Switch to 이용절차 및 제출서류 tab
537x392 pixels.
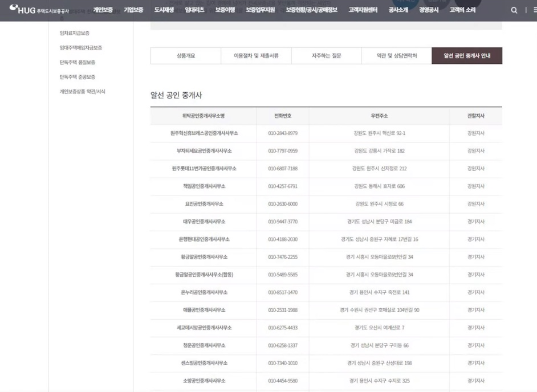pyautogui.click(x=256, y=56)
